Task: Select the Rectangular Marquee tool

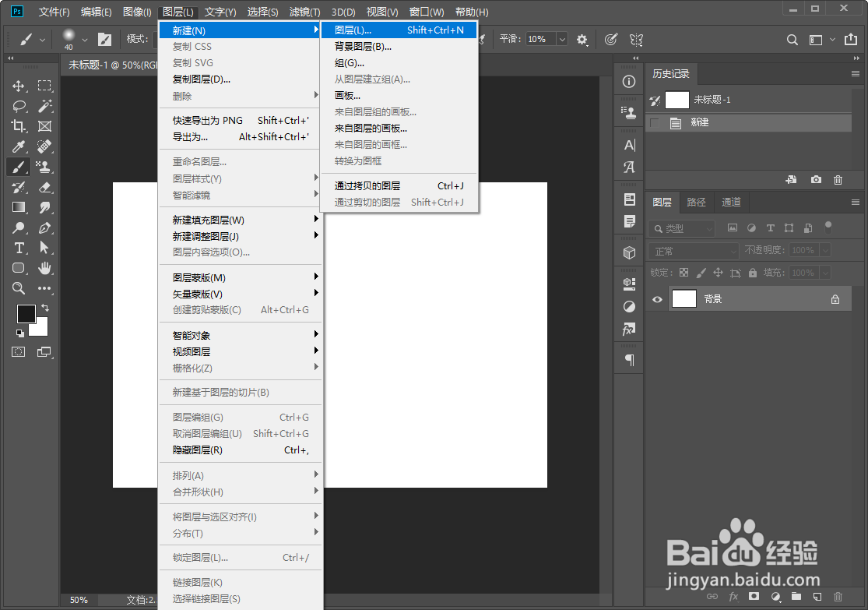Action: coord(44,86)
